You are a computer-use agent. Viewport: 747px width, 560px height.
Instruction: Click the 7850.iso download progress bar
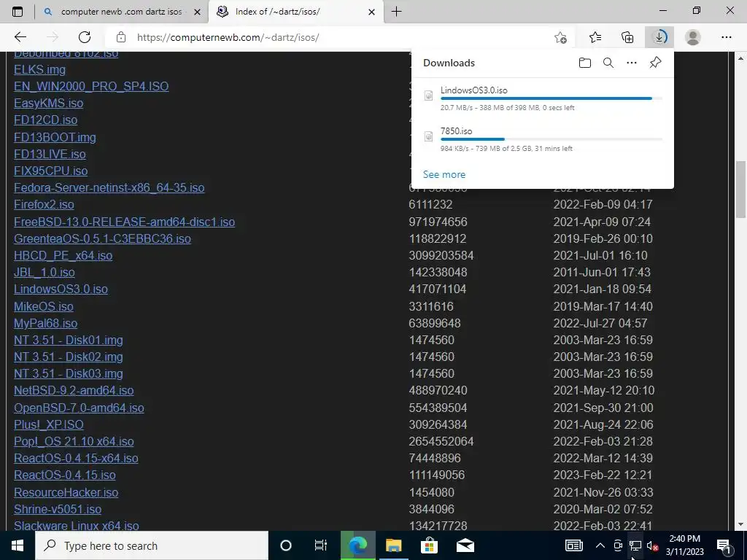(x=551, y=139)
